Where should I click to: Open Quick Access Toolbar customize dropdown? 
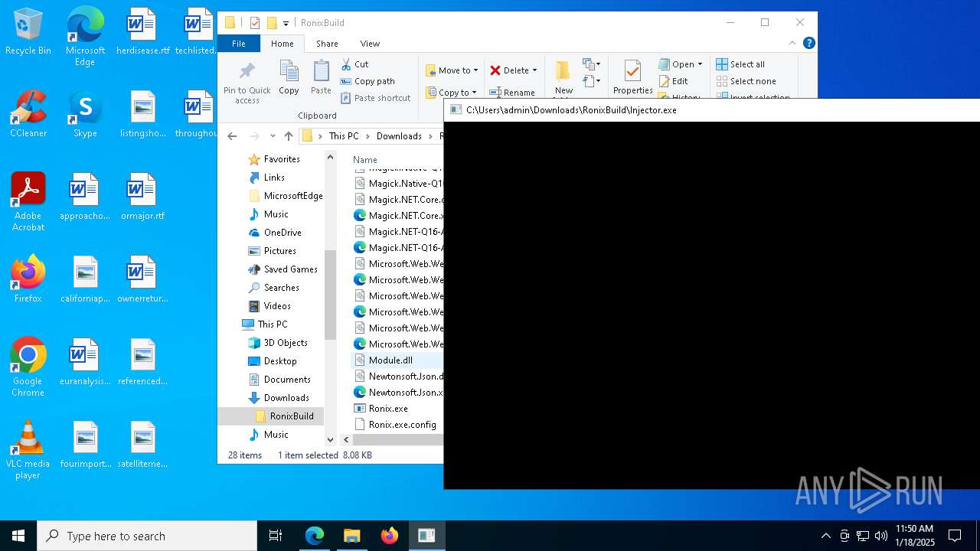pos(286,23)
